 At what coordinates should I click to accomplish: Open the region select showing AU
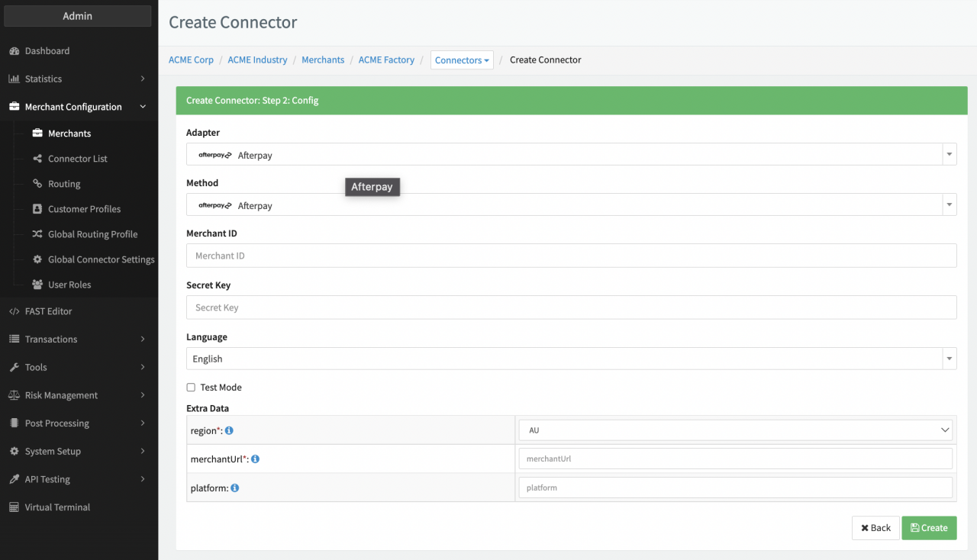[x=735, y=430]
